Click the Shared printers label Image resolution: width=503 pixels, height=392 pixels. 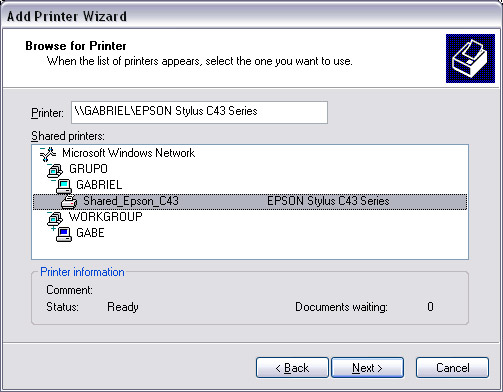click(68, 136)
